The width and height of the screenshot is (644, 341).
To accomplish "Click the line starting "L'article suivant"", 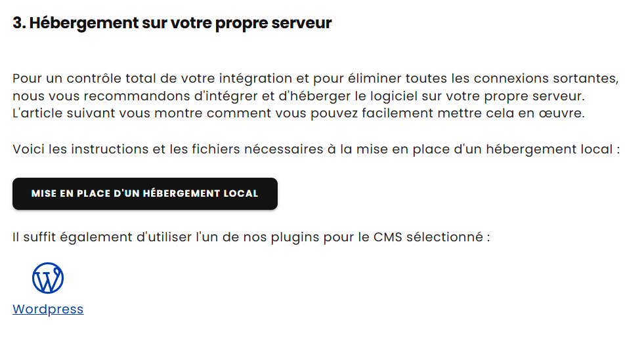I will 298,113.
